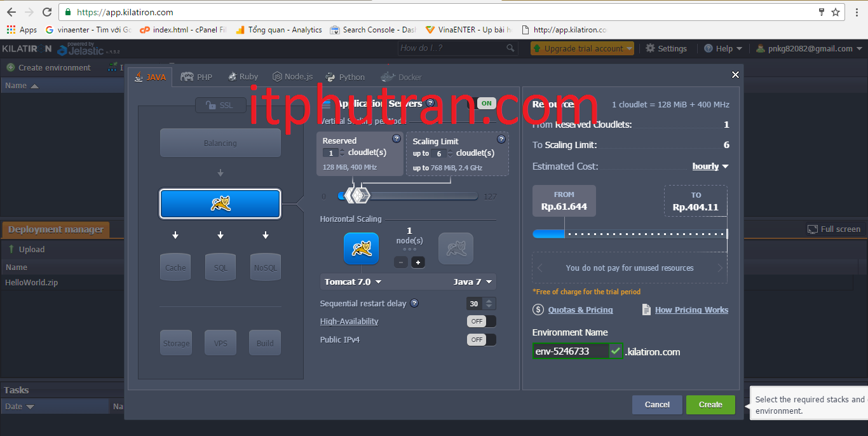Close the environment wizard dialog
Image resolution: width=868 pixels, height=436 pixels.
pyautogui.click(x=735, y=74)
